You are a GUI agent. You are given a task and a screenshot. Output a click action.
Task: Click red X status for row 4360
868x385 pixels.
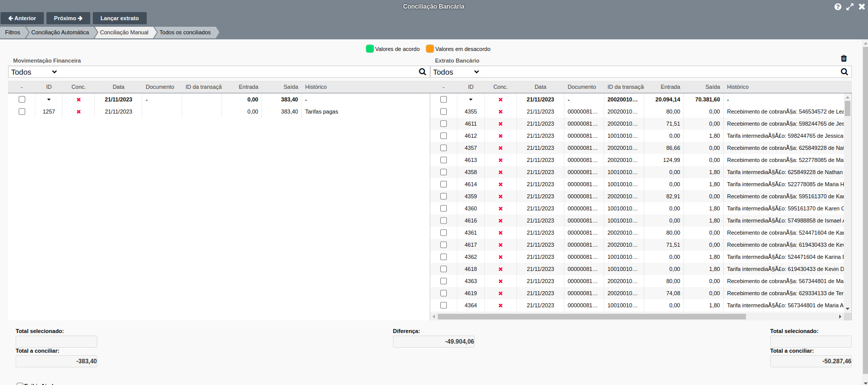(x=500, y=208)
